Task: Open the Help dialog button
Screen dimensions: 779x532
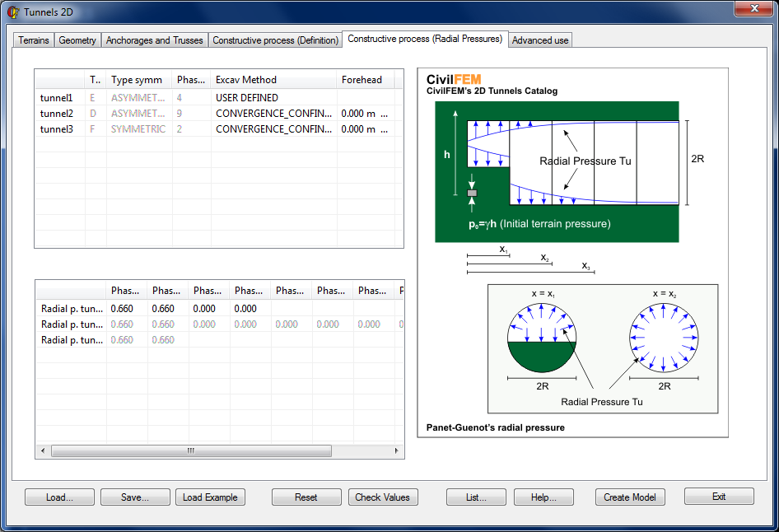Action: coord(543,497)
